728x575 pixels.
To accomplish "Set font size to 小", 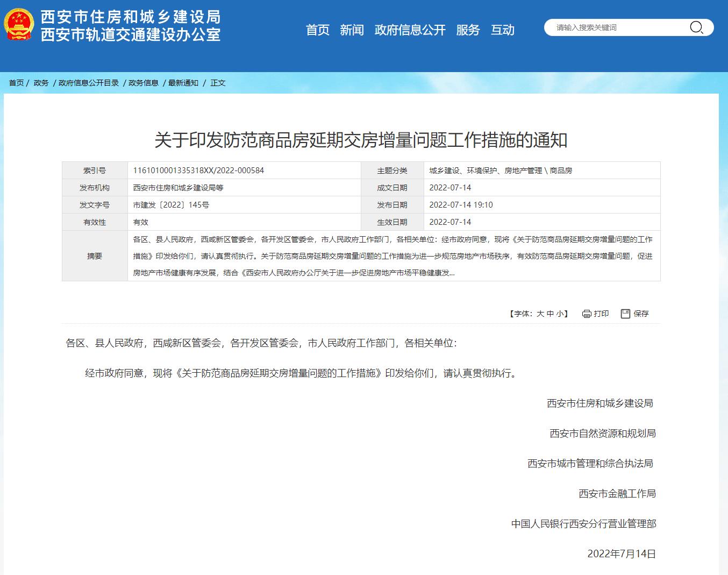I will tap(560, 314).
